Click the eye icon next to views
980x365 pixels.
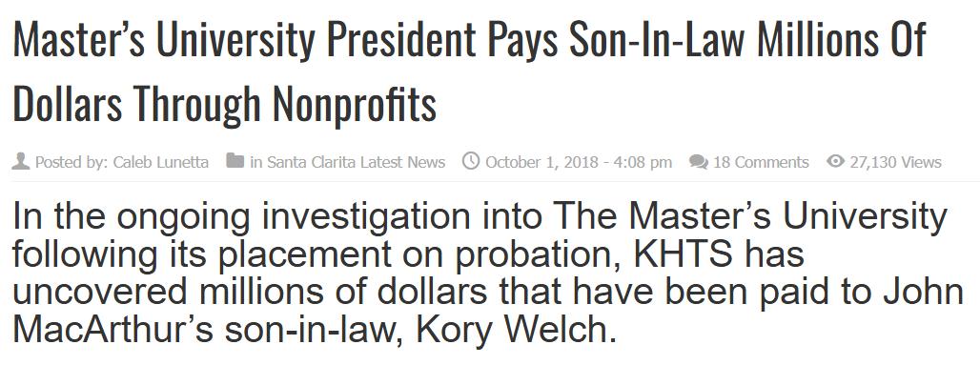pyautogui.click(x=836, y=162)
